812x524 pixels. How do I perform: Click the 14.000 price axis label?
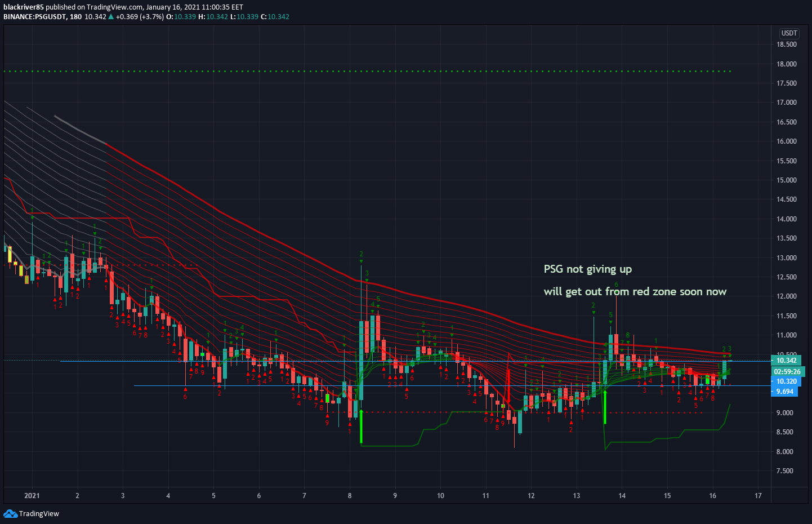(x=787, y=219)
